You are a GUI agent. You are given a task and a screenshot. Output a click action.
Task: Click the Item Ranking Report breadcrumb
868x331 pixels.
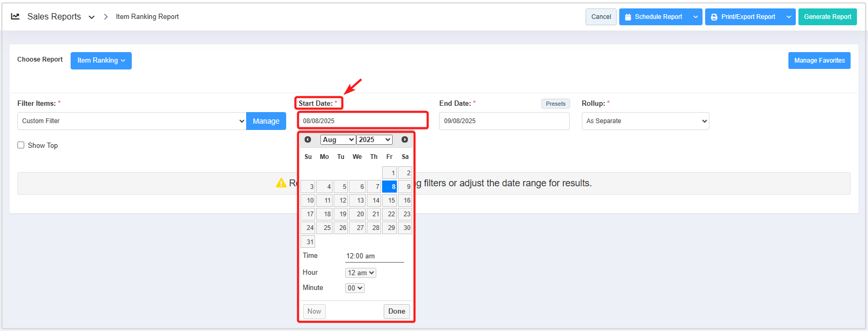pyautogui.click(x=147, y=17)
